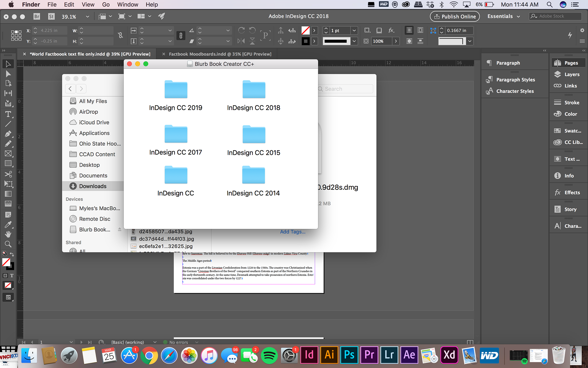The height and width of the screenshot is (368, 588).
Task: Select the Pen tool
Action: tap(8, 134)
